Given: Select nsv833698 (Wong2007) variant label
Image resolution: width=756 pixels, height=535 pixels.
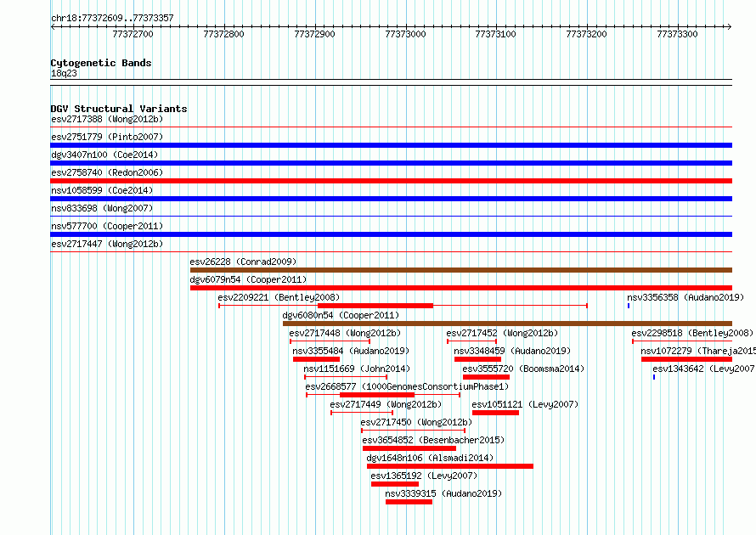Looking at the screenshot, I should [102, 208].
